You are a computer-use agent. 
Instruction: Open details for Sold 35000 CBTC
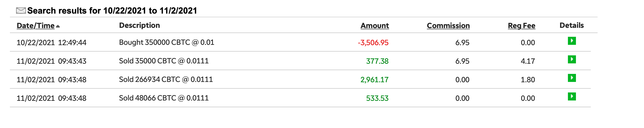tap(572, 59)
